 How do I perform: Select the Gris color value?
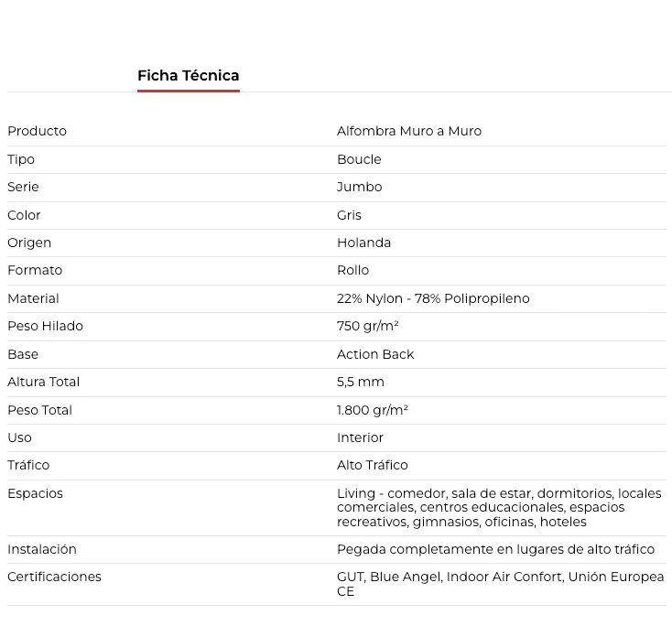(349, 215)
